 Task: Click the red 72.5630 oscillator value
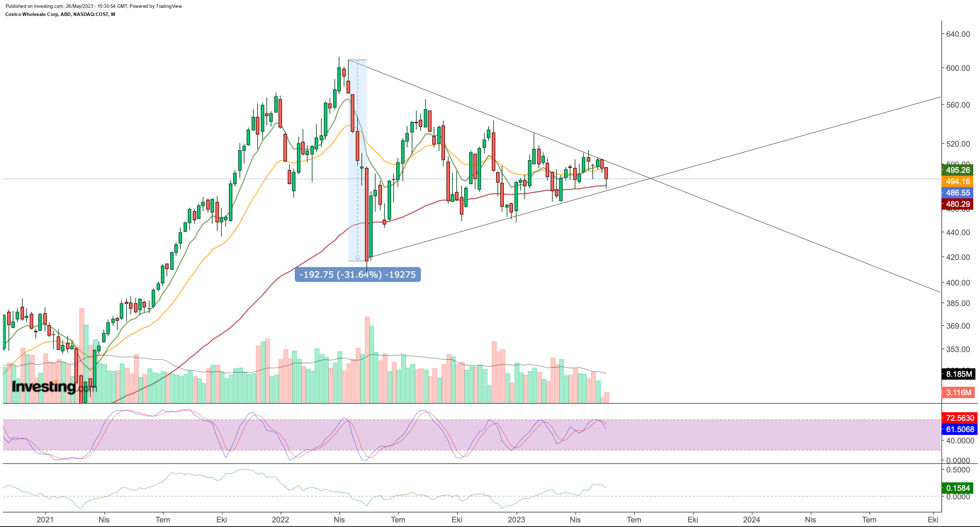959,418
